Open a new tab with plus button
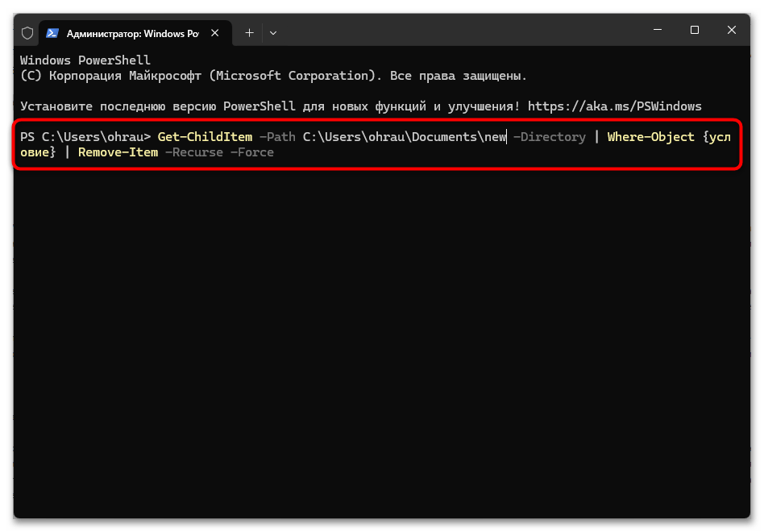The width and height of the screenshot is (764, 532). coord(250,33)
